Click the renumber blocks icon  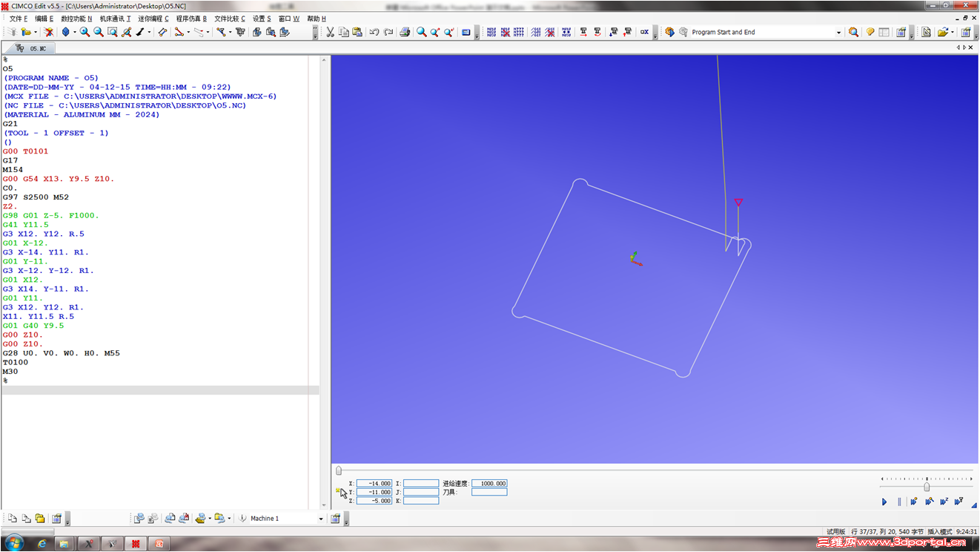(x=491, y=32)
